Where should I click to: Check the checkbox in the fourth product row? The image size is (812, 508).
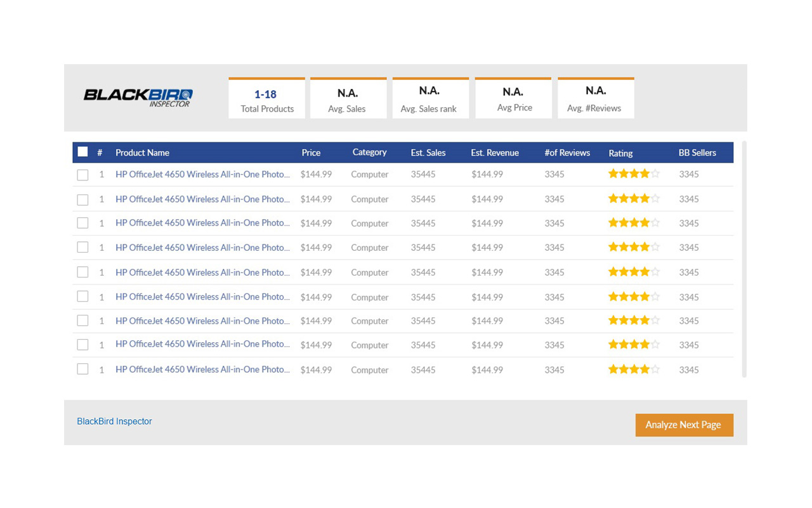click(82, 248)
